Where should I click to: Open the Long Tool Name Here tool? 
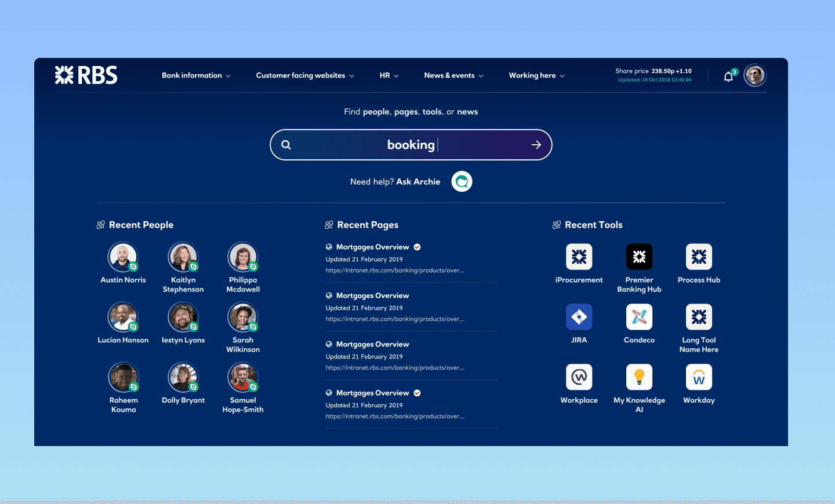(x=699, y=317)
